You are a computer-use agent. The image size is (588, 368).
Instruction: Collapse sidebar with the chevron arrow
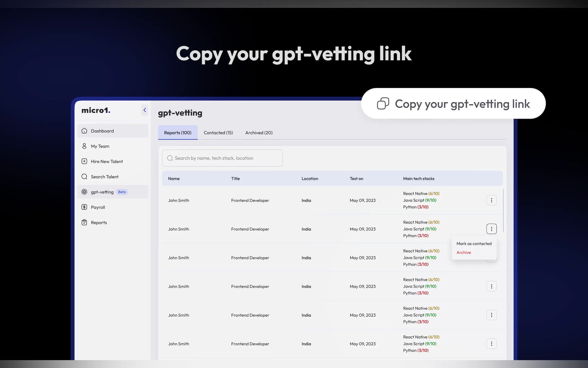coord(145,110)
